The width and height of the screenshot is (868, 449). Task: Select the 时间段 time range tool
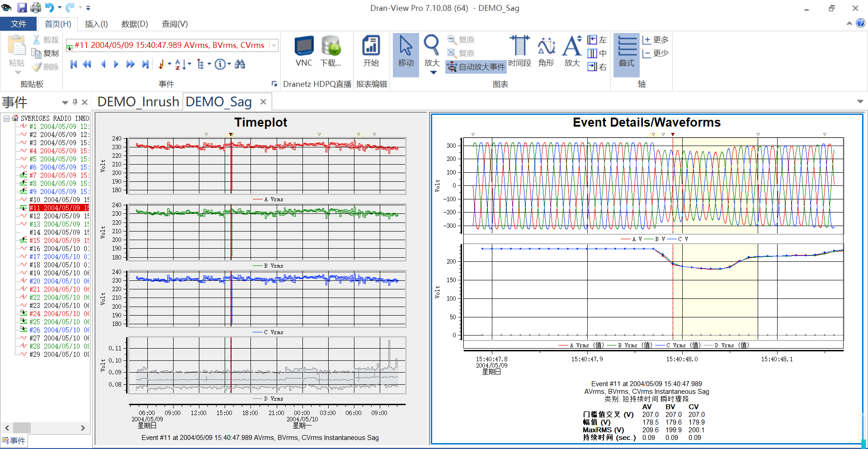point(519,51)
